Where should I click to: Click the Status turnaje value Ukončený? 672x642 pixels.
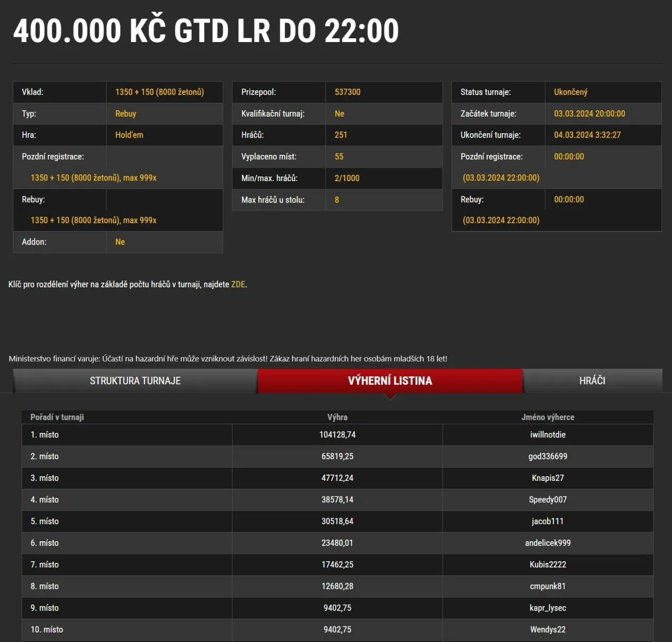pyautogui.click(x=571, y=92)
